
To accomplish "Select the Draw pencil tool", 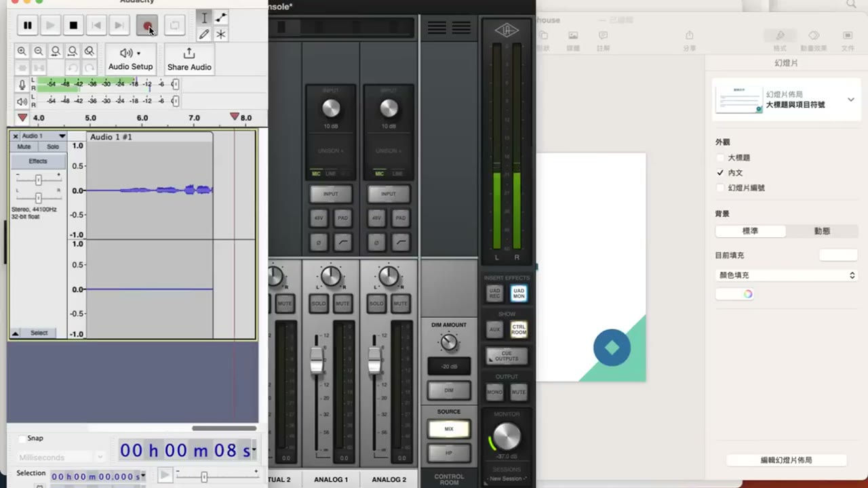I will 204,35.
